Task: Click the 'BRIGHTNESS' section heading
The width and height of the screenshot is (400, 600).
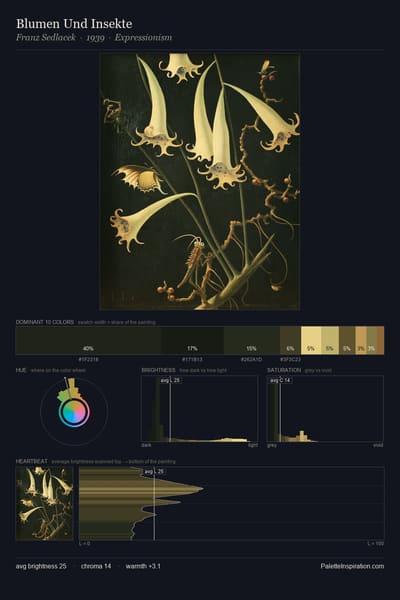Action: pos(158,370)
